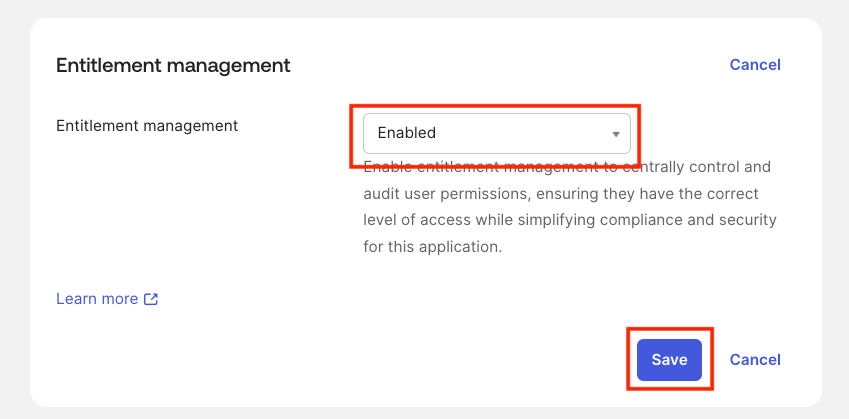Click the external-link icon next to Learn more
The image size is (849, 419).
point(151,299)
